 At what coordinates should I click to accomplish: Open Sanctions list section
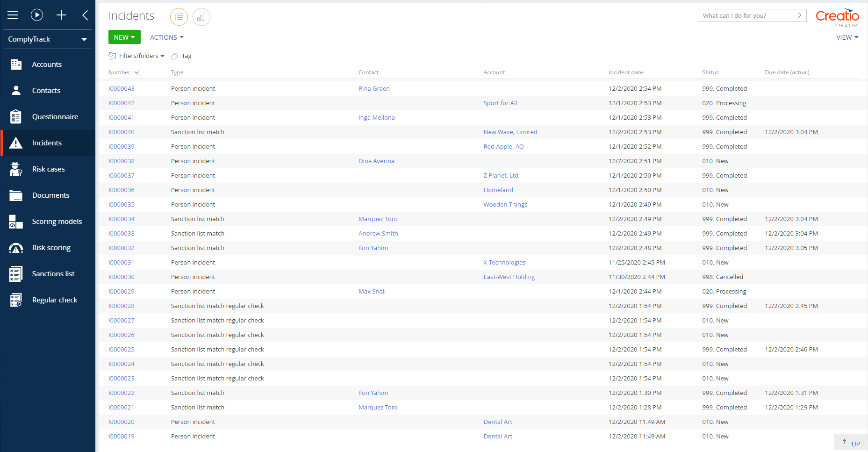click(x=53, y=274)
